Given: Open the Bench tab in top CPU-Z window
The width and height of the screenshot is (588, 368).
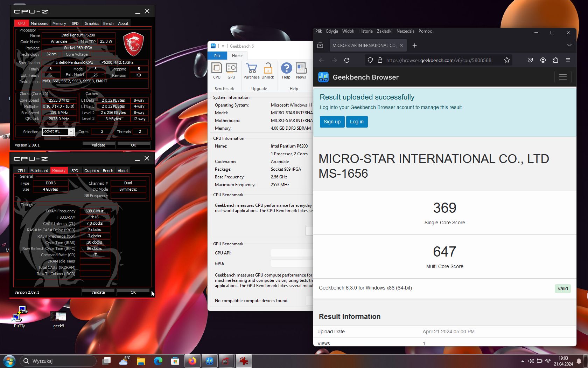Looking at the screenshot, I should (108, 23).
